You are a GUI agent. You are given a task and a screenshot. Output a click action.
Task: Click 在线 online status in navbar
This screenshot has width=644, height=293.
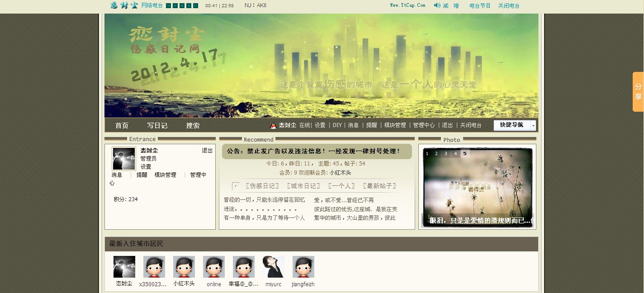point(304,125)
